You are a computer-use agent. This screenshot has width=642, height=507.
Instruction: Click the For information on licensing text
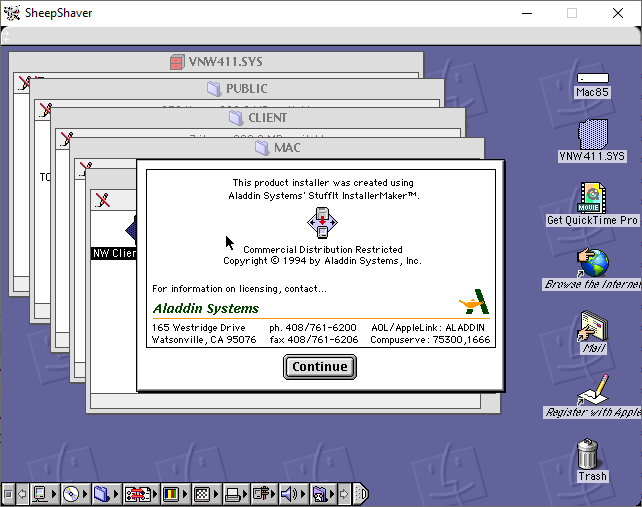coord(240,289)
